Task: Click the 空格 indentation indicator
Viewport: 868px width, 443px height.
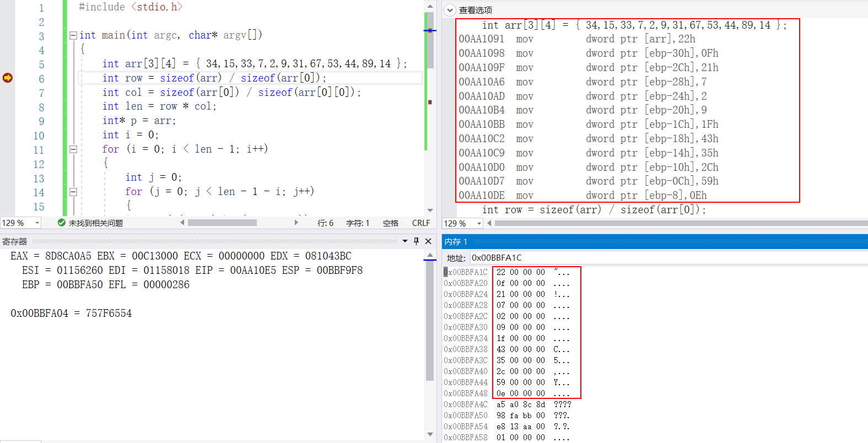Action: (x=391, y=223)
